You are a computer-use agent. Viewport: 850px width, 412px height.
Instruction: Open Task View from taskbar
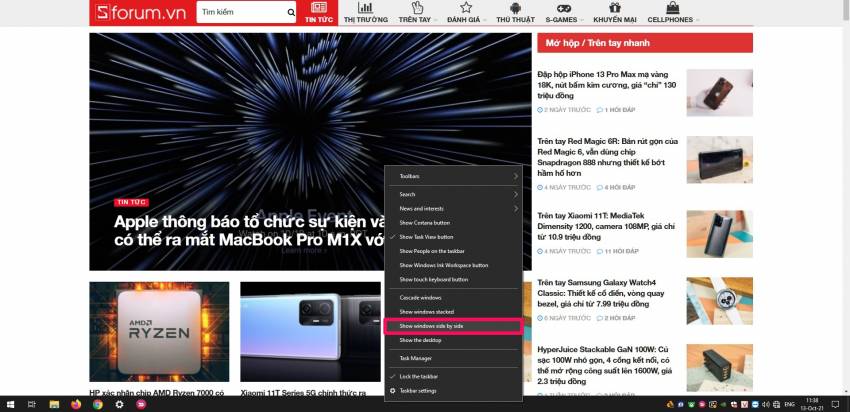tap(31, 404)
